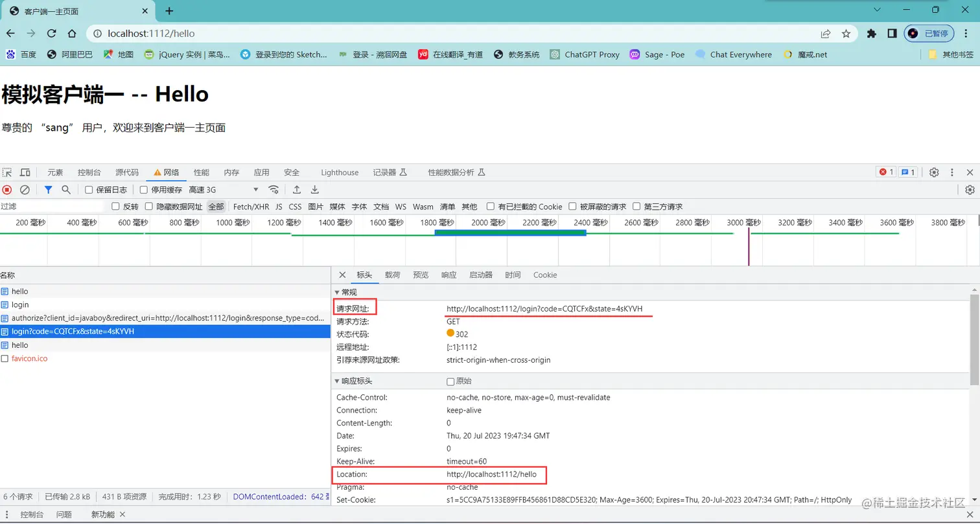Close the 新功能 drawer tab

[x=122, y=514]
